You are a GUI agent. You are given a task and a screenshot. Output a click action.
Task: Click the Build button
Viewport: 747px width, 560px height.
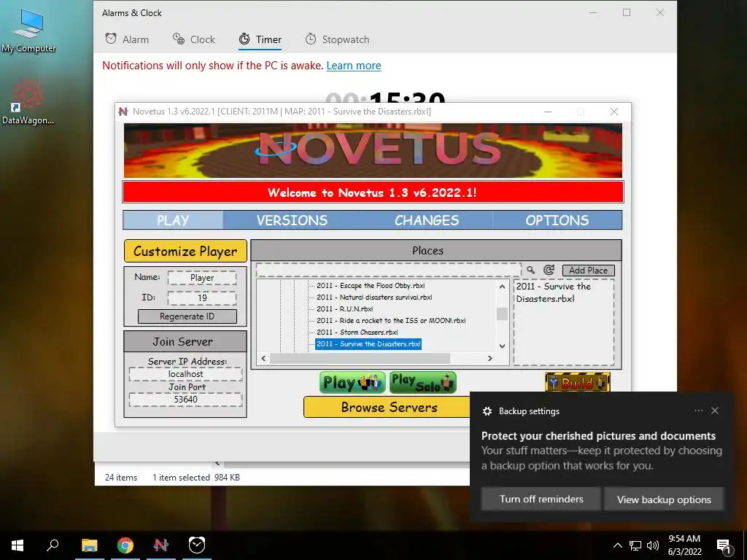578,382
